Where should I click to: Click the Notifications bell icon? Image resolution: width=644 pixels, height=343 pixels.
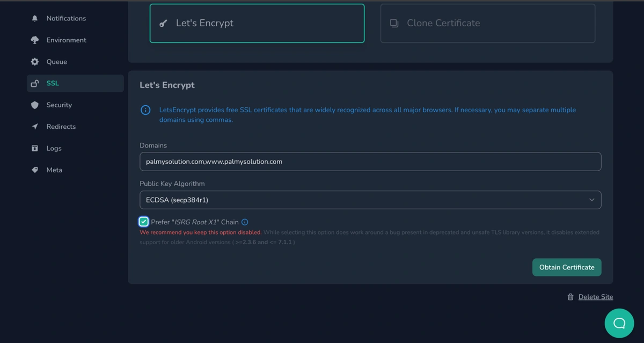pos(35,18)
